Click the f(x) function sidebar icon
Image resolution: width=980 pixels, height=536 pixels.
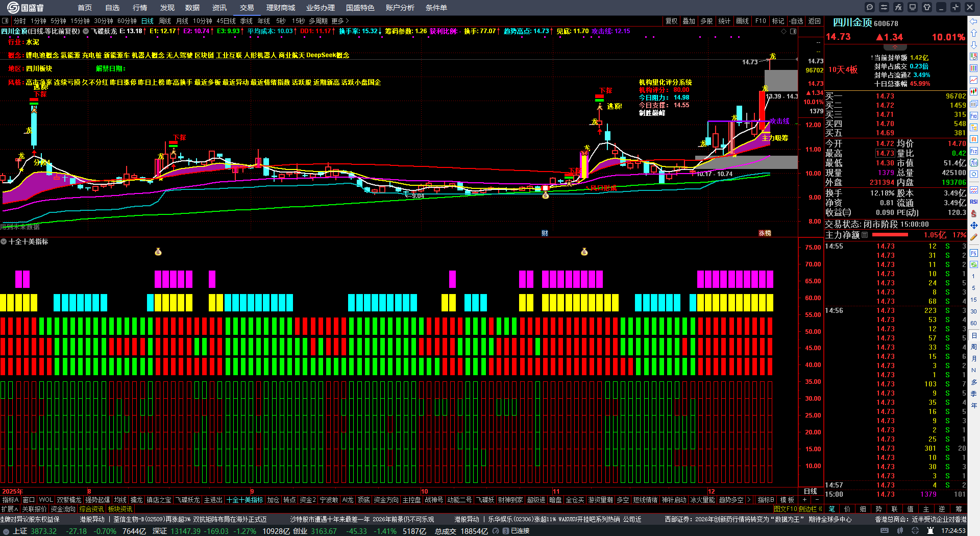point(974,163)
